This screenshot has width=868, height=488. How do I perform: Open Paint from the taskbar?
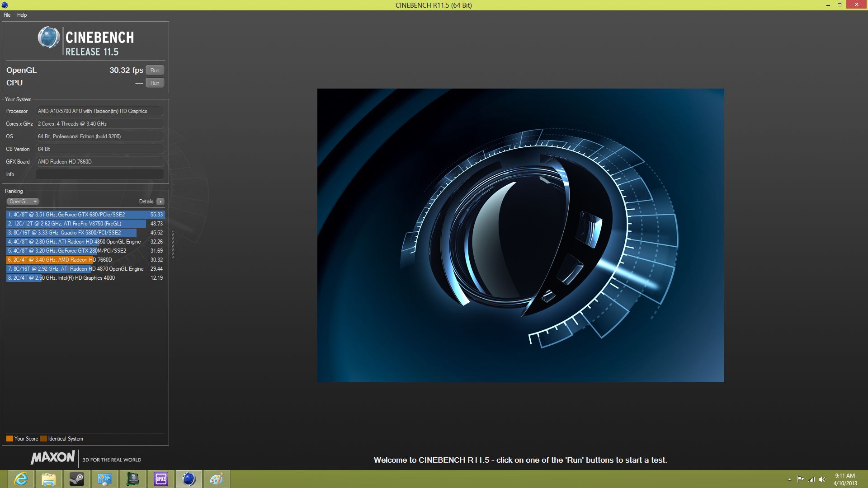pos(217,479)
